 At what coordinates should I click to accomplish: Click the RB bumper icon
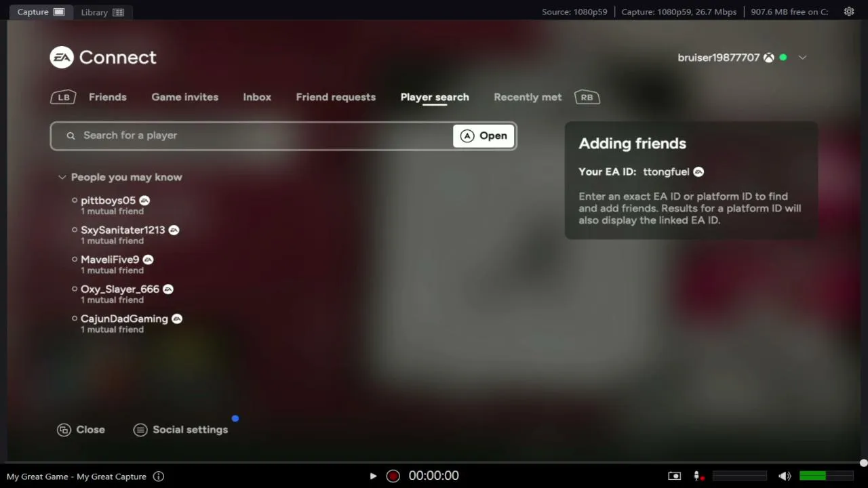[x=587, y=97]
